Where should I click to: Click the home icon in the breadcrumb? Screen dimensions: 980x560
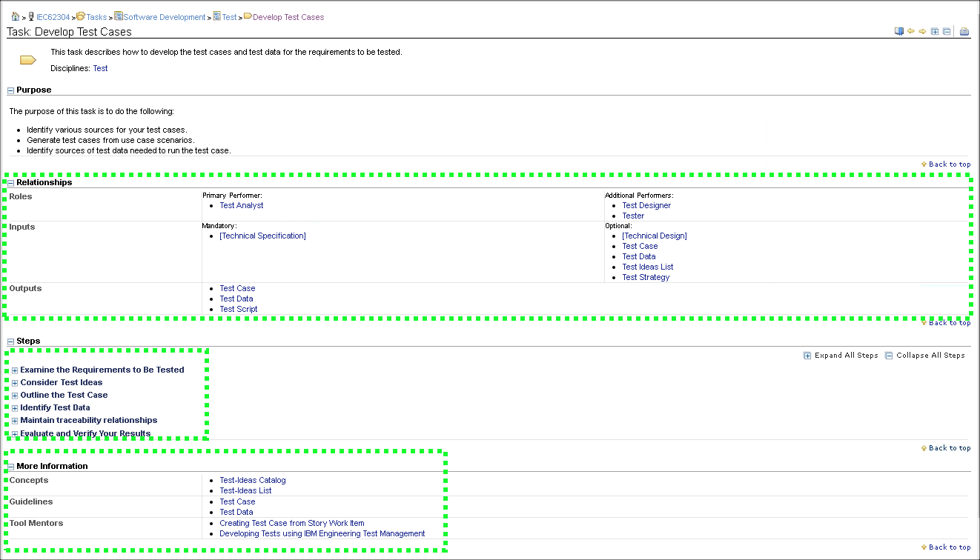coord(15,16)
